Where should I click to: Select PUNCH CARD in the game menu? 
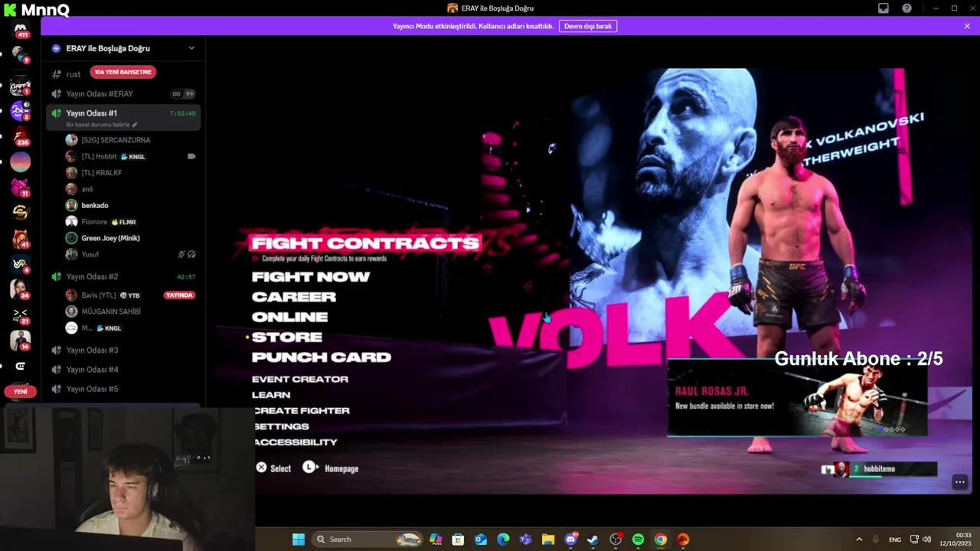322,357
